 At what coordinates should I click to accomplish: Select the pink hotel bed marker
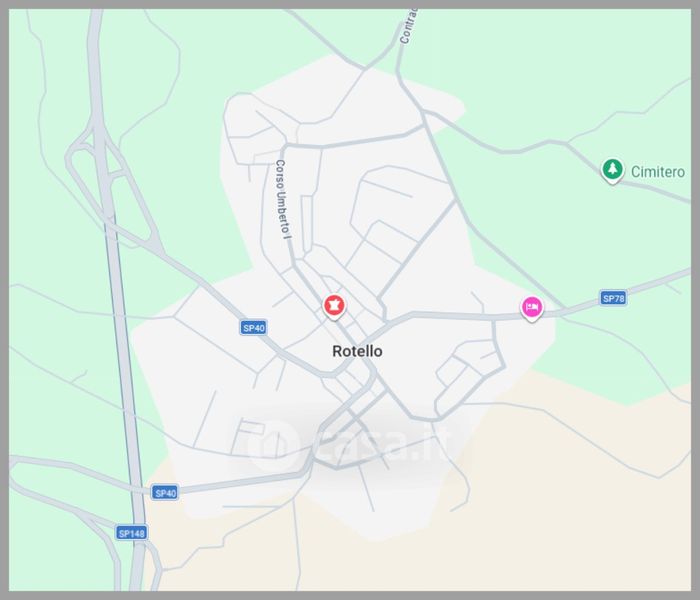tap(532, 308)
